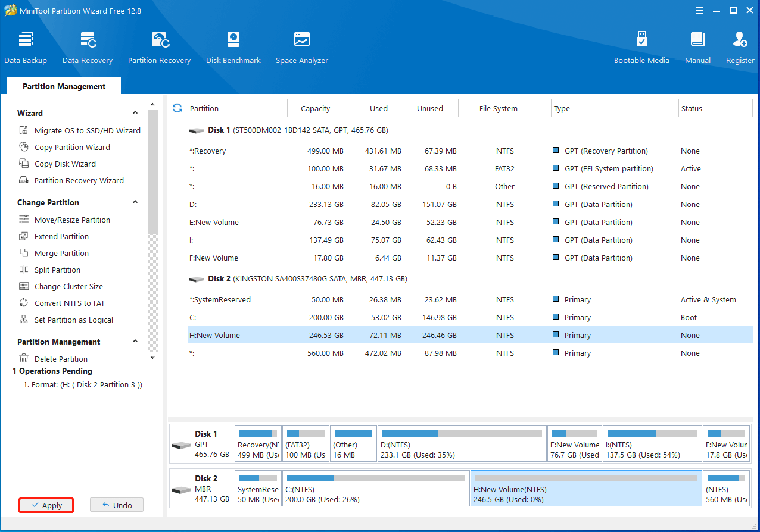Select the *:Recovery partition row

pos(470,151)
